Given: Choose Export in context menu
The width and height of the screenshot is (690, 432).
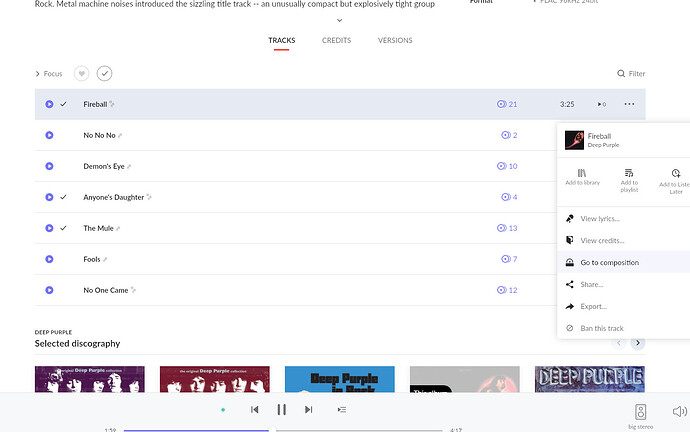Looking at the screenshot, I should [x=623, y=307].
